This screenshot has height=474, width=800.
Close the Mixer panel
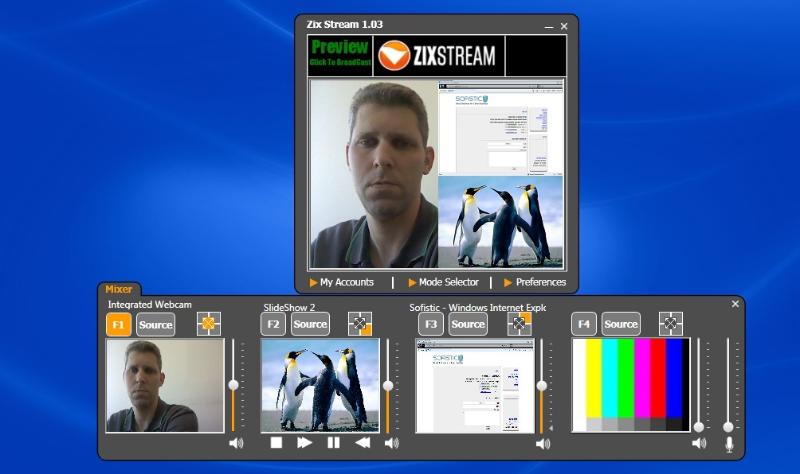click(x=735, y=304)
